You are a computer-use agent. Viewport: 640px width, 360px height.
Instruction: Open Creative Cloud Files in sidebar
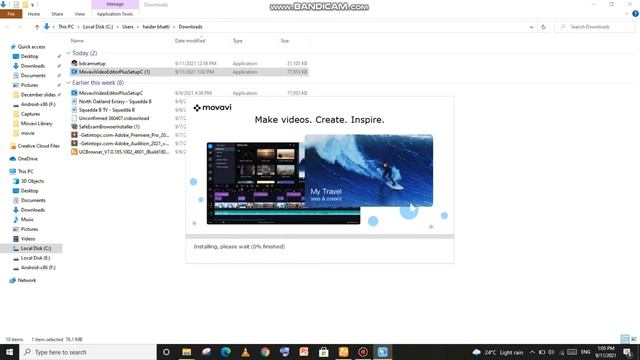click(x=38, y=146)
